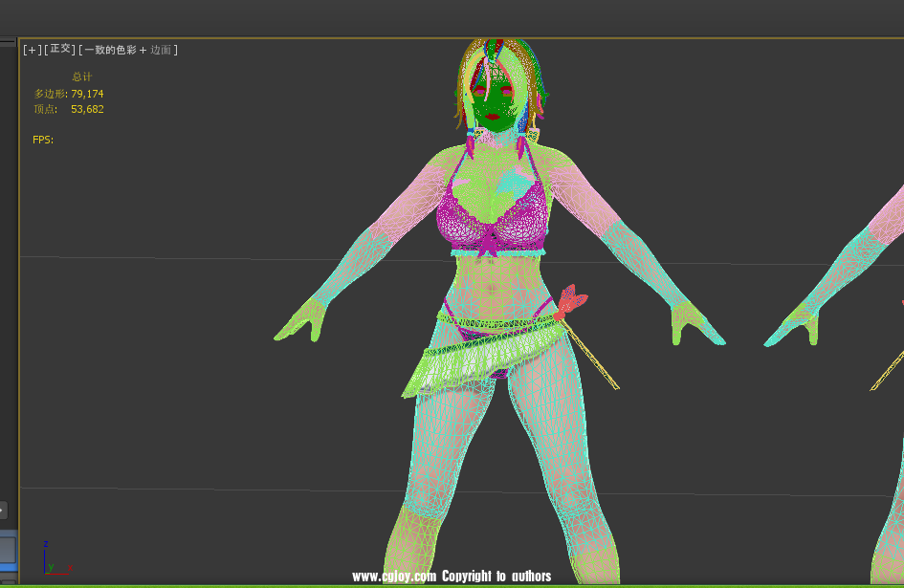The width and height of the screenshot is (904, 588).
Task: Open the 一致的色彩 shading mode menu
Action: tap(108, 50)
